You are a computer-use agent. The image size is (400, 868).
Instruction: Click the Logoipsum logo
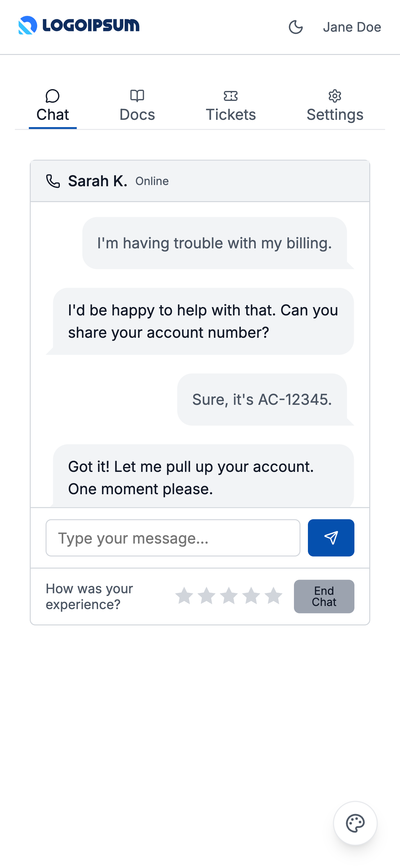coord(79,25)
